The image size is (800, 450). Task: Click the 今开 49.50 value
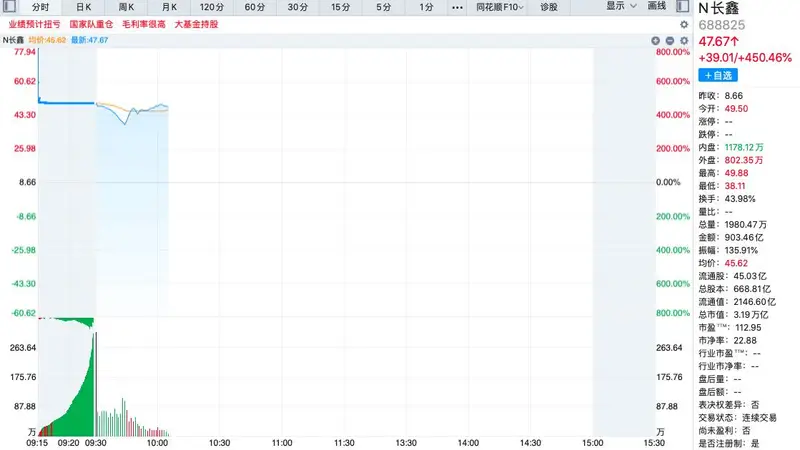[736, 109]
